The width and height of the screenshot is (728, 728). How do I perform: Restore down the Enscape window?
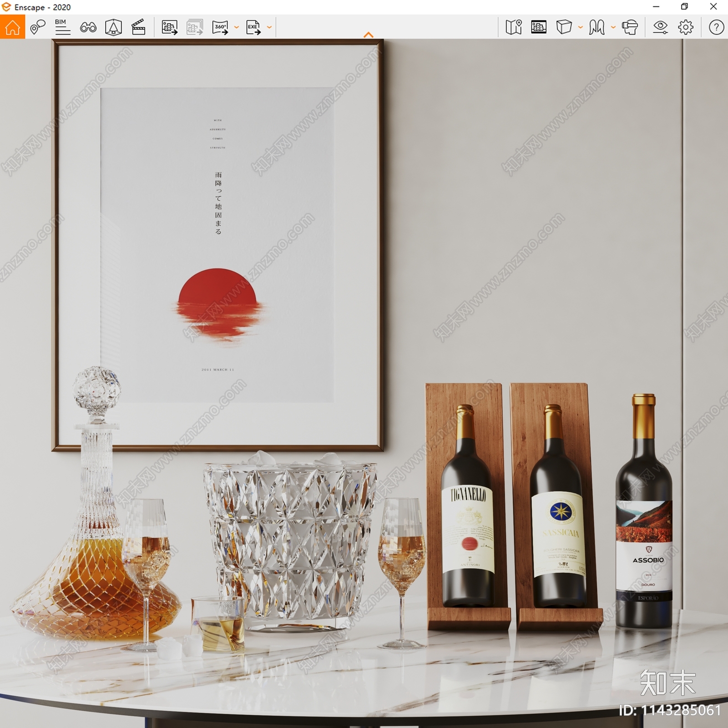684,7
